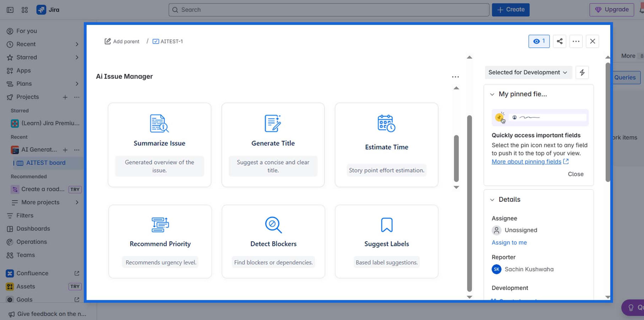This screenshot has width=644, height=320.
Task: Toggle the watch issue eye button
Action: point(539,41)
